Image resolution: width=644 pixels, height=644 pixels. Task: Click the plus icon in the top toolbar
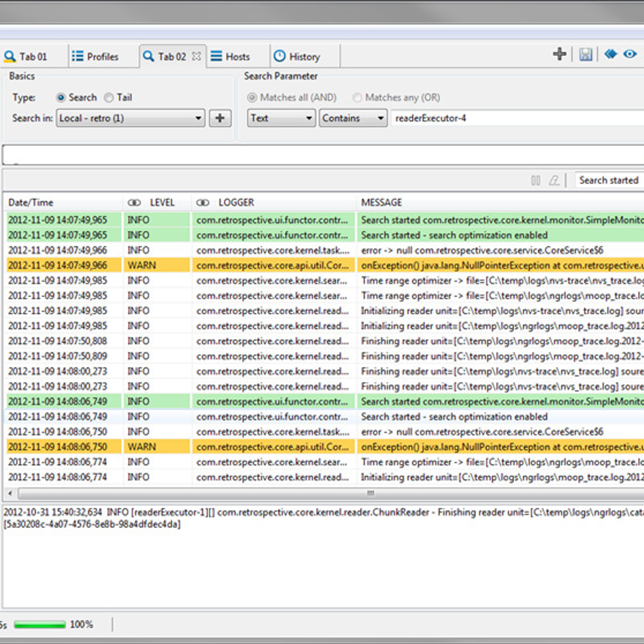click(x=559, y=54)
